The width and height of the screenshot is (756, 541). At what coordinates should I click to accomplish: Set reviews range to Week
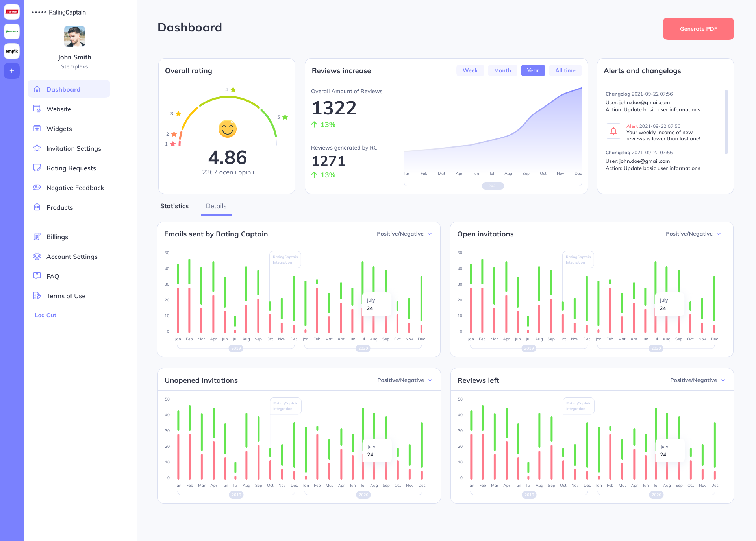click(x=470, y=70)
